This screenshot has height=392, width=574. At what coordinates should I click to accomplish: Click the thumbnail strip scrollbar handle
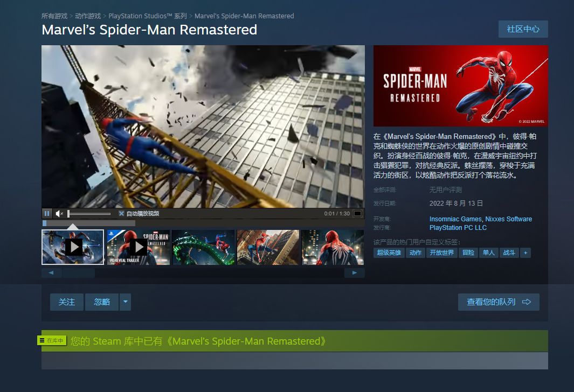pos(78,273)
